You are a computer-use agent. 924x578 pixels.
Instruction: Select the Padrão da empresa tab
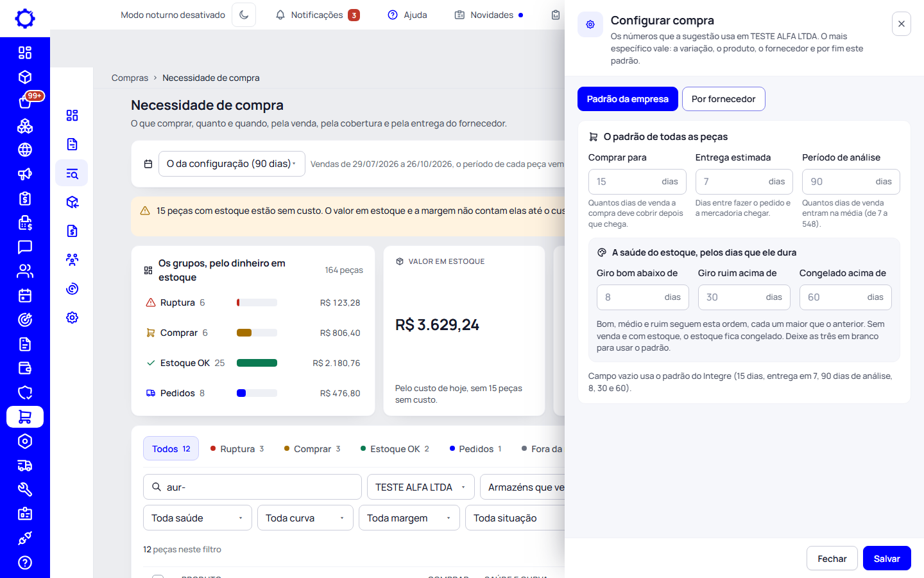point(628,99)
